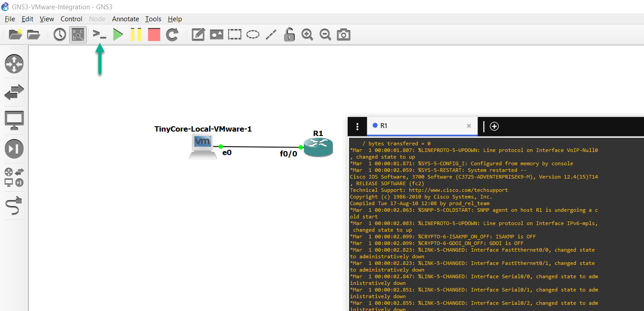Switch to the R1 console tab
644x311 pixels.
(x=422, y=126)
